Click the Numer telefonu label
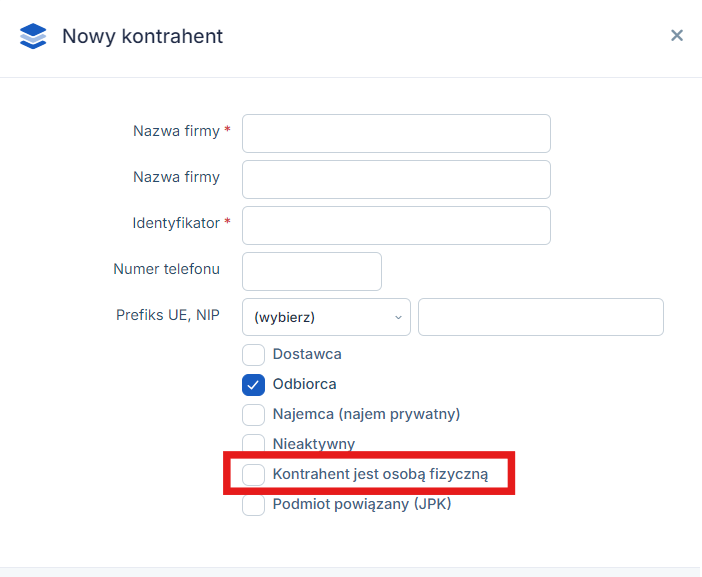Image resolution: width=702 pixels, height=577 pixels. click(x=167, y=269)
